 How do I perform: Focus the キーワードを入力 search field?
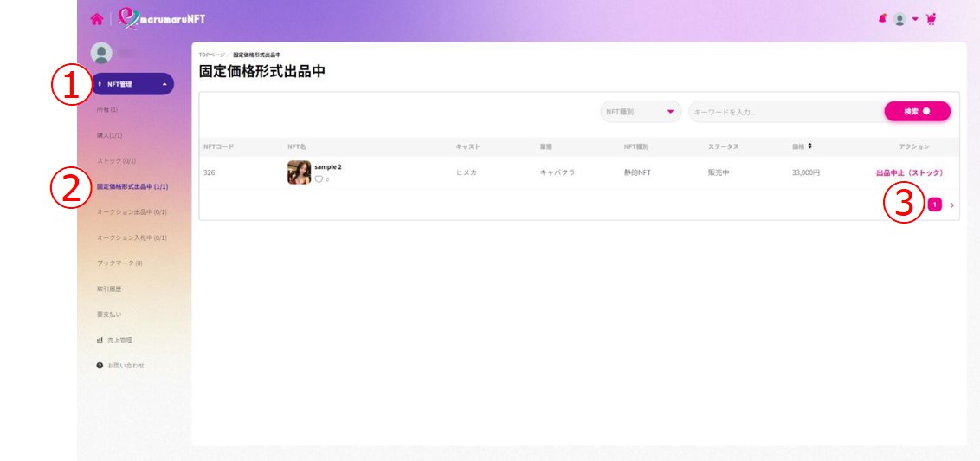click(x=786, y=111)
